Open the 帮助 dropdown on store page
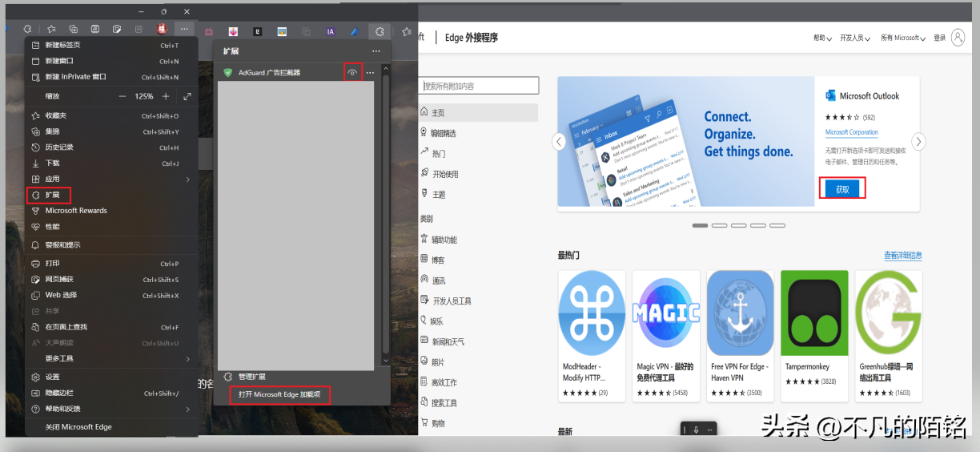This screenshot has width=980, height=452. click(x=822, y=38)
